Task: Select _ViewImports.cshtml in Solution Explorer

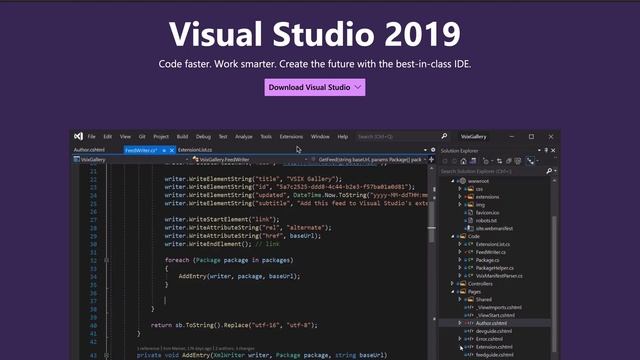Action: point(499,307)
